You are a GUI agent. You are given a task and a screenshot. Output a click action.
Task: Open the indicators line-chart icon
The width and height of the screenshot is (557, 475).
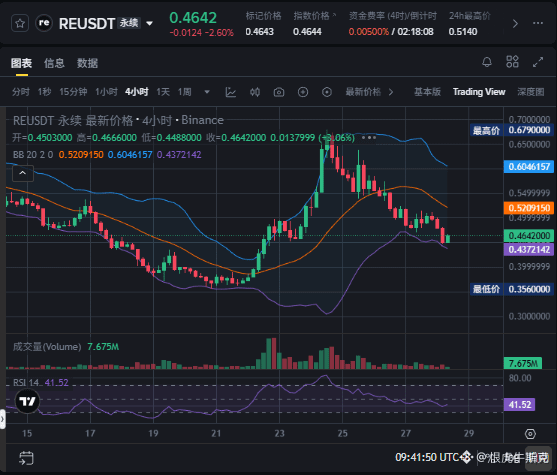(x=231, y=92)
